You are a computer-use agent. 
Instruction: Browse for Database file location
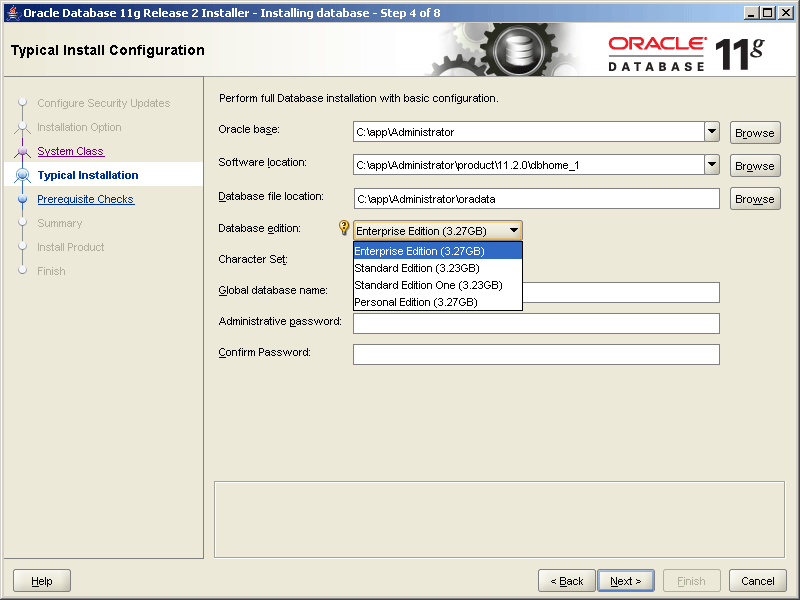(x=755, y=199)
